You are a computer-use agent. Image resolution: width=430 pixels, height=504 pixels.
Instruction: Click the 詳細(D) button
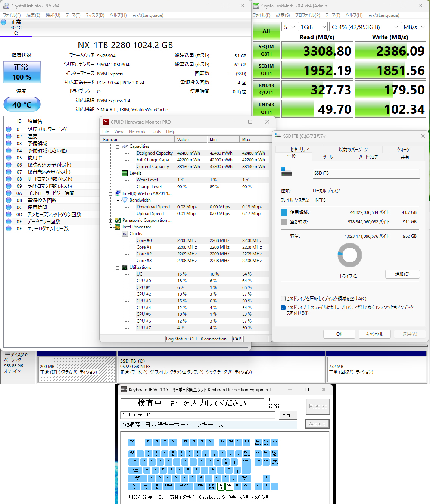pos(402,274)
